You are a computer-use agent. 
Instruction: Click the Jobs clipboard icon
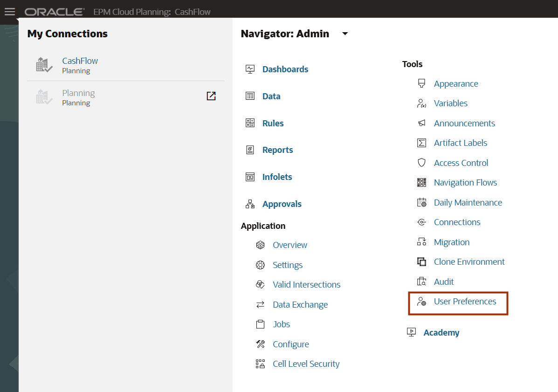pyautogui.click(x=261, y=324)
